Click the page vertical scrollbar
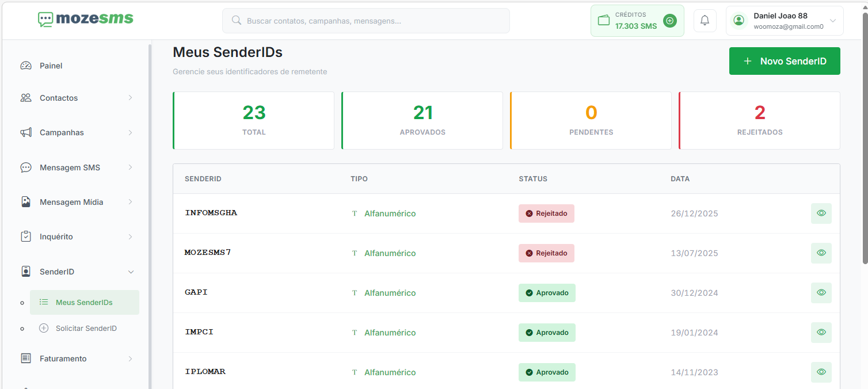 (x=864, y=138)
